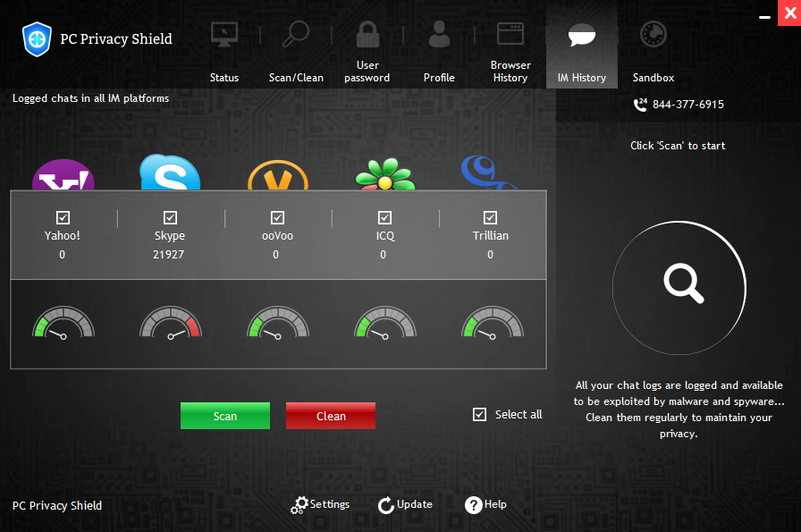Click the 'Select all' label text
The image size is (801, 532).
click(519, 415)
